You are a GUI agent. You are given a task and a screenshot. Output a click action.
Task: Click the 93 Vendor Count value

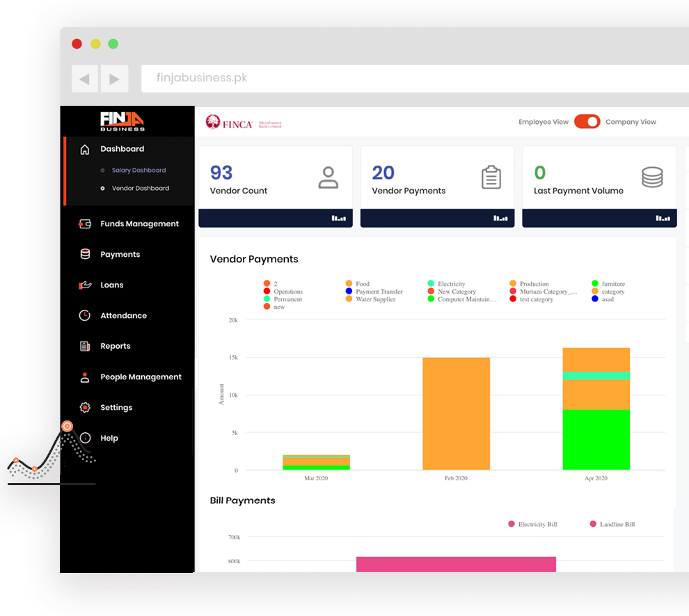pyautogui.click(x=221, y=173)
